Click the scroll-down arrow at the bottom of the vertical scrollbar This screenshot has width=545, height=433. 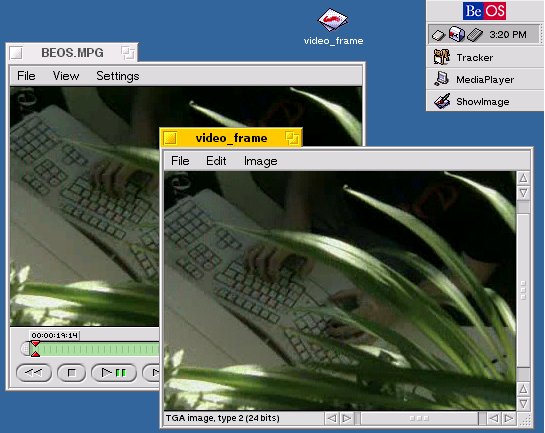coord(523,403)
